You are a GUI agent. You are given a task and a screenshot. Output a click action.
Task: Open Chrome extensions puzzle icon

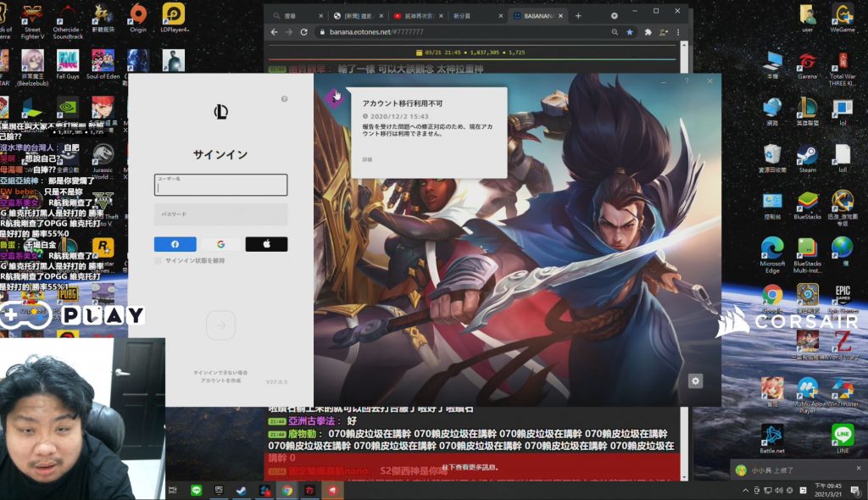648,32
